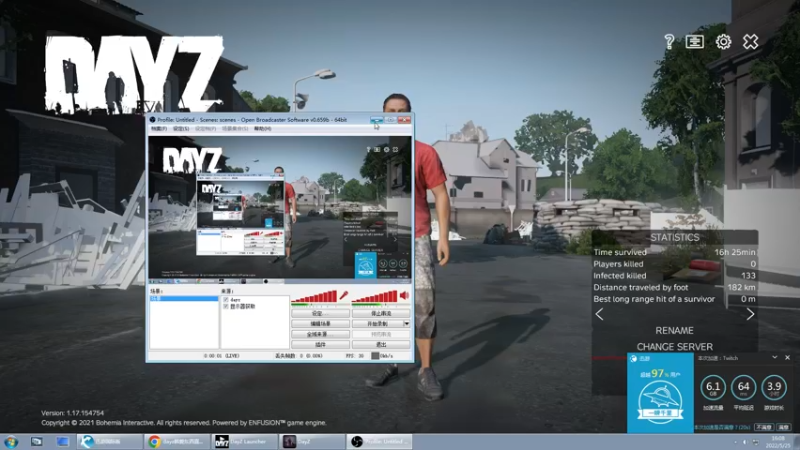
Task: Switch to accelerator app in taskbar
Action: pyautogui.click(x=110, y=441)
